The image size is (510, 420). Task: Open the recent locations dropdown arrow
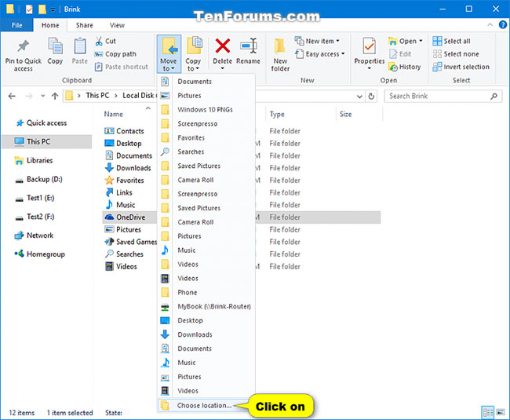(42, 96)
